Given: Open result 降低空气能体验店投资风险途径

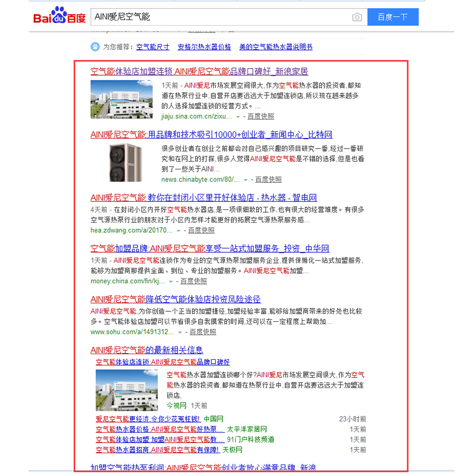Looking at the screenshot, I should point(176,299).
